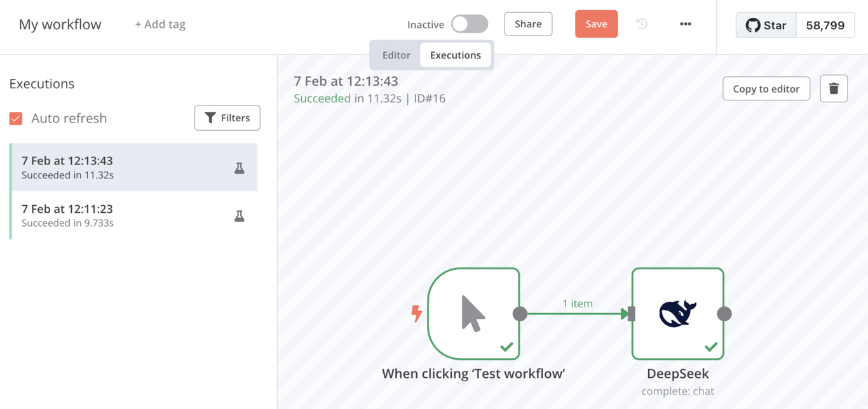Screen dimensions: 868x409
Task: Open the DeepSeek chat node
Action: (677, 314)
